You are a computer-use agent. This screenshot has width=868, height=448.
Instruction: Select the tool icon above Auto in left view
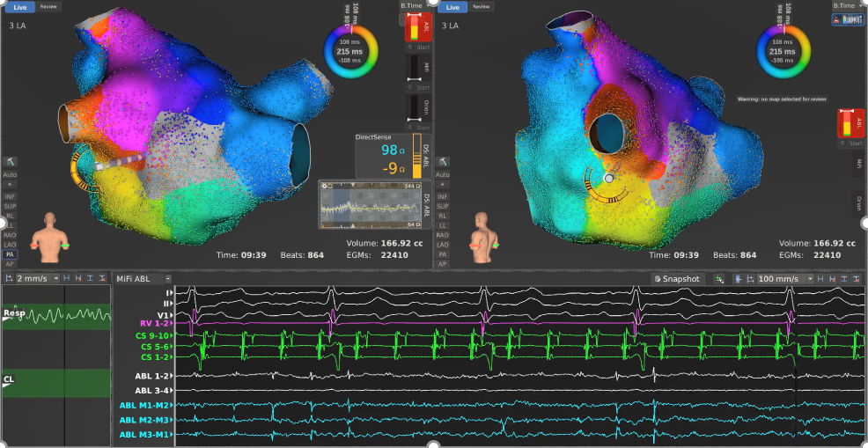pyautogui.click(x=10, y=163)
